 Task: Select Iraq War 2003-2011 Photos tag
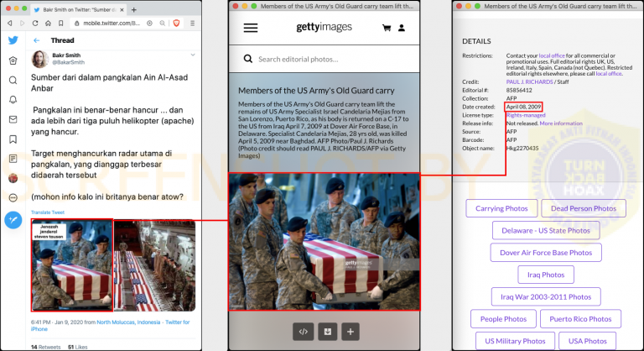tap(546, 296)
